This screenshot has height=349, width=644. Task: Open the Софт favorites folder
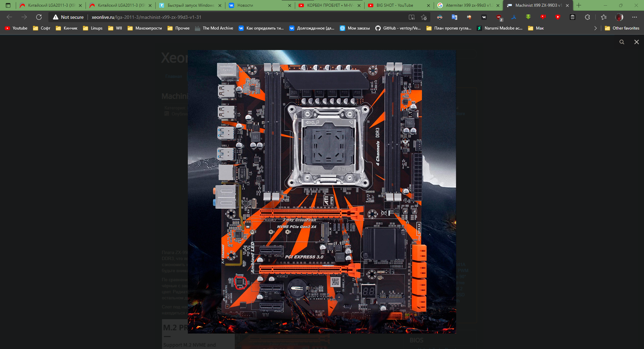click(x=42, y=28)
